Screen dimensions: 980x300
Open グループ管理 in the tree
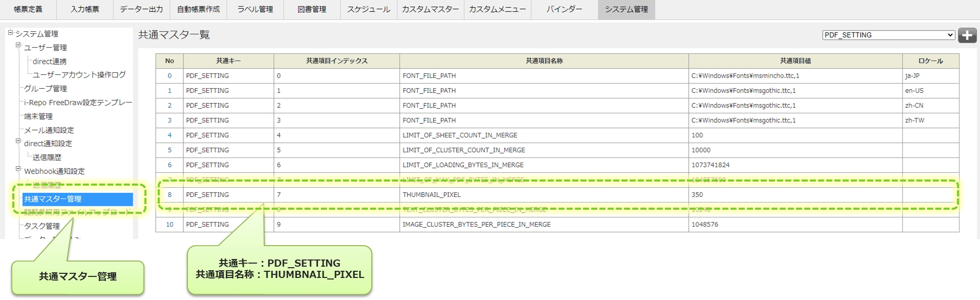(45, 89)
